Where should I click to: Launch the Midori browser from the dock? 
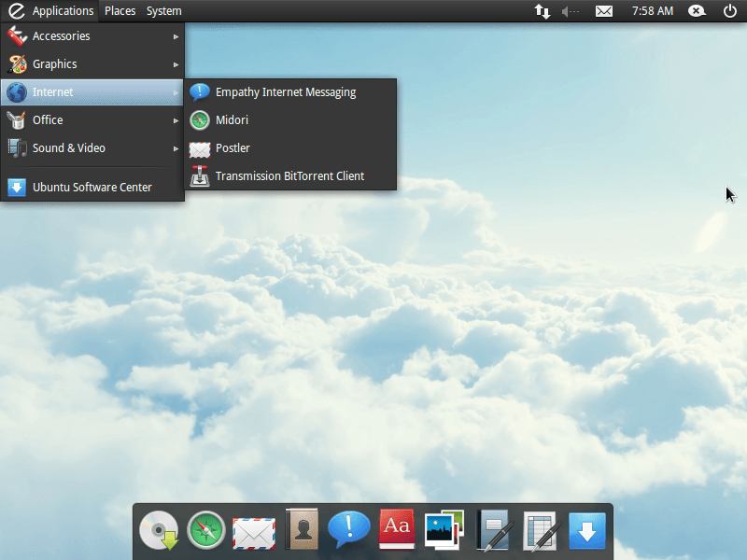205,530
